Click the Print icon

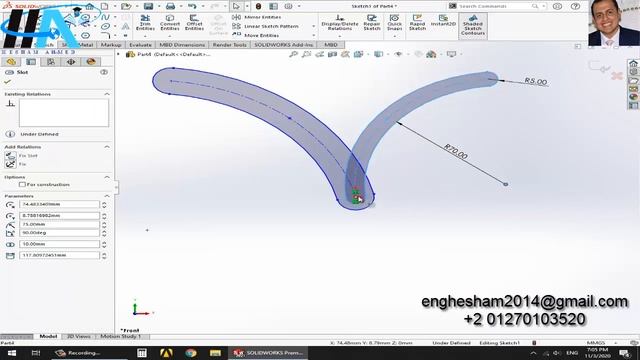pos(170,6)
